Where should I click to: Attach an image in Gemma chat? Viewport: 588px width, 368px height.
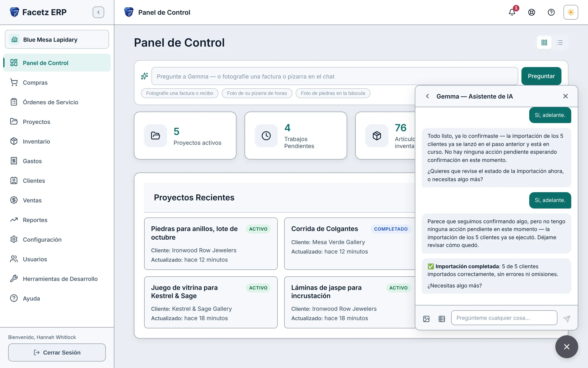[426, 319]
